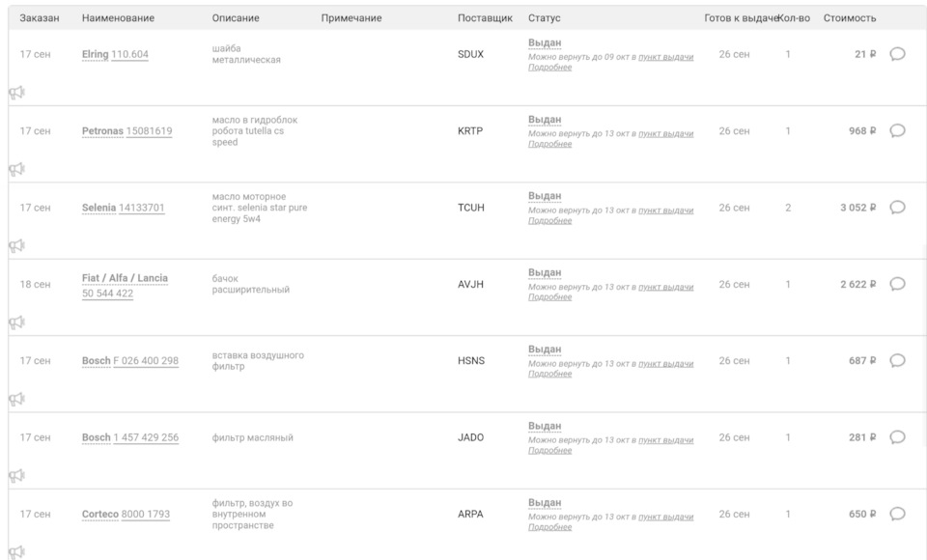Expand 'Подробнее' under Petronas status
Image resolution: width=927 pixels, height=560 pixels.
[x=549, y=144]
